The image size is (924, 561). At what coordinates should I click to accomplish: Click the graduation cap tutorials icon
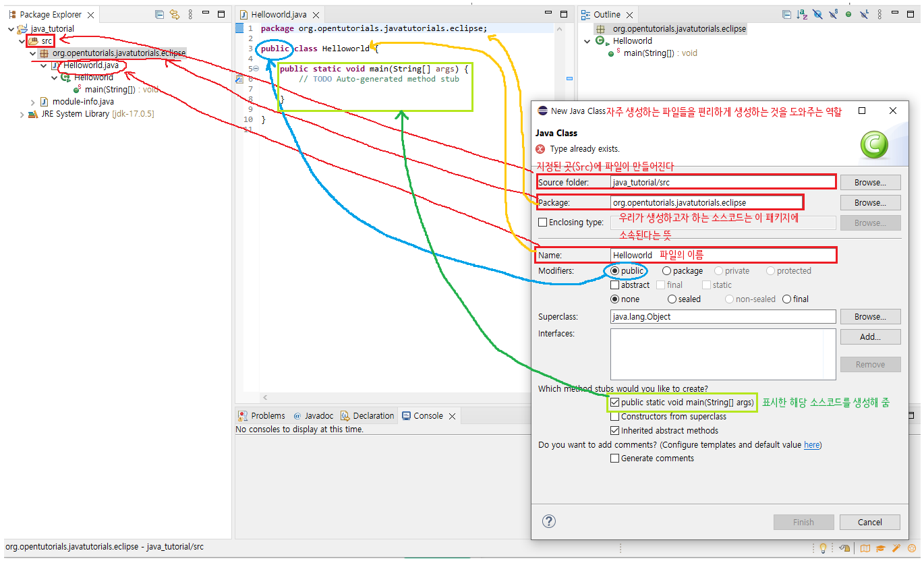(x=881, y=548)
